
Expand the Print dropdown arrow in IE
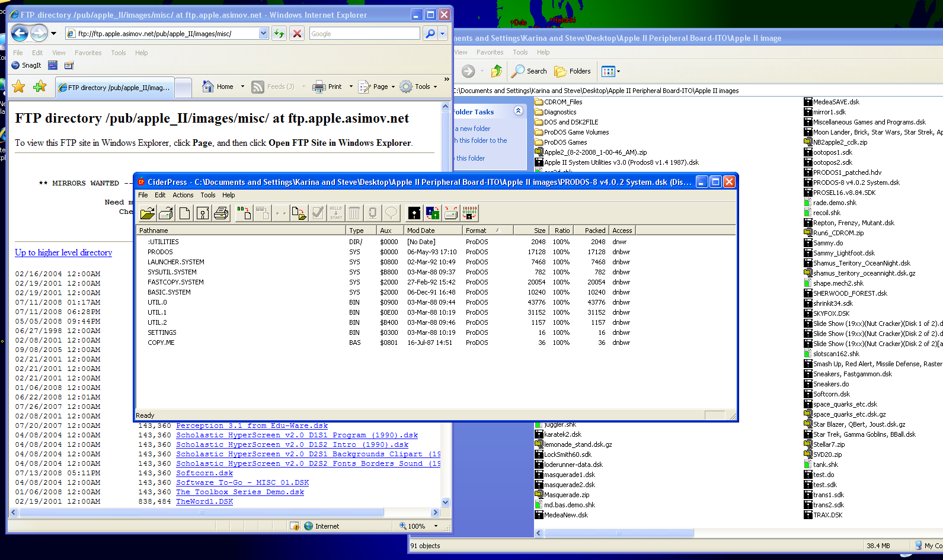click(351, 87)
